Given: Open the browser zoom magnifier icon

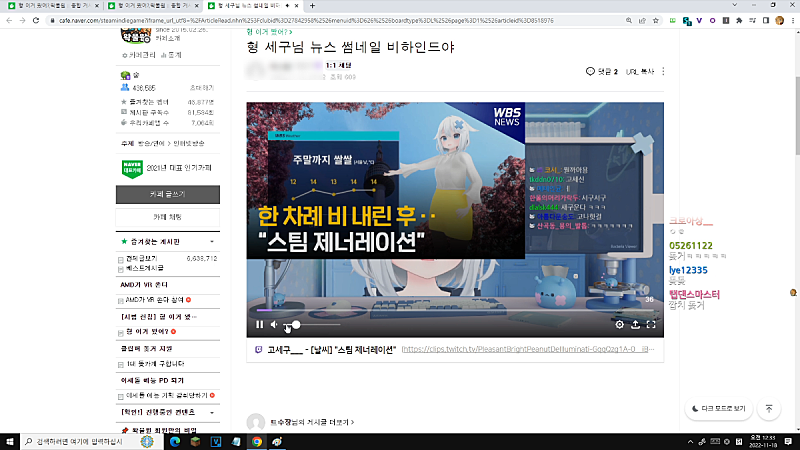Looking at the screenshot, I should tap(629, 20).
